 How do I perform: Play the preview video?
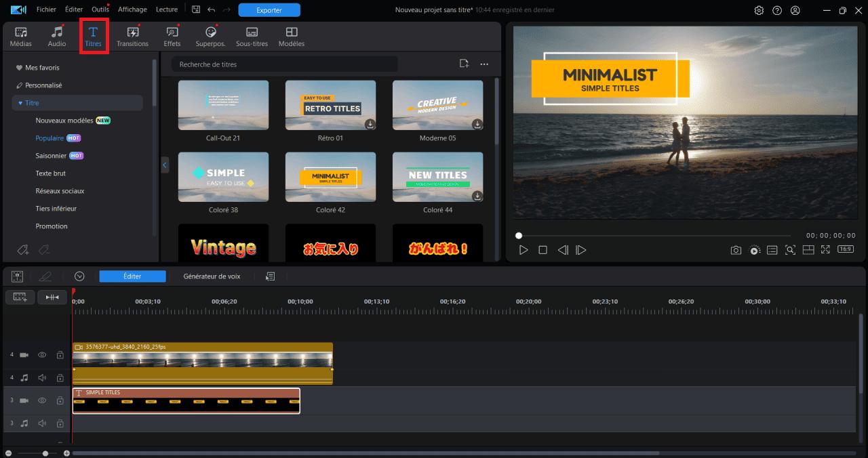tap(524, 250)
